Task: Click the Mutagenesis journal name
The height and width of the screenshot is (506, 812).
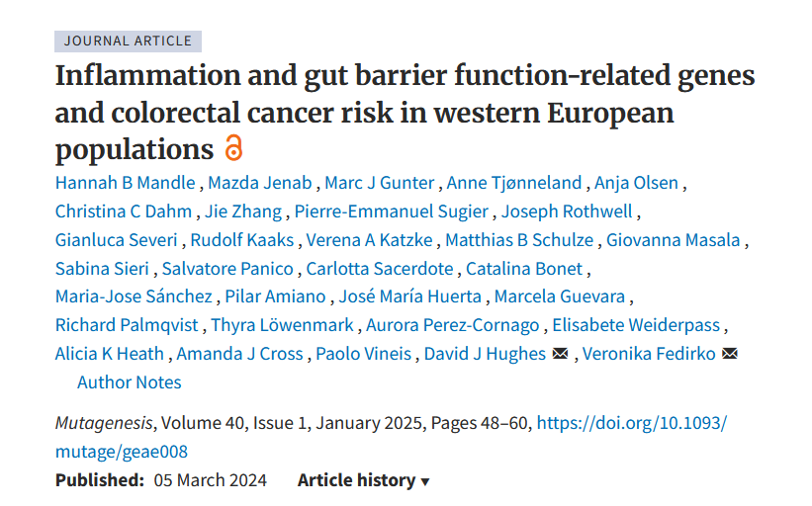Action: [102, 423]
